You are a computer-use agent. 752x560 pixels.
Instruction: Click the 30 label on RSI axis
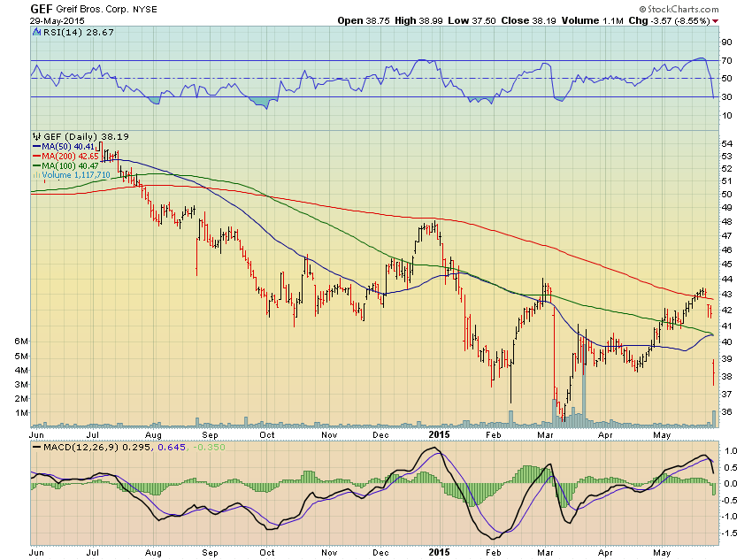(726, 97)
